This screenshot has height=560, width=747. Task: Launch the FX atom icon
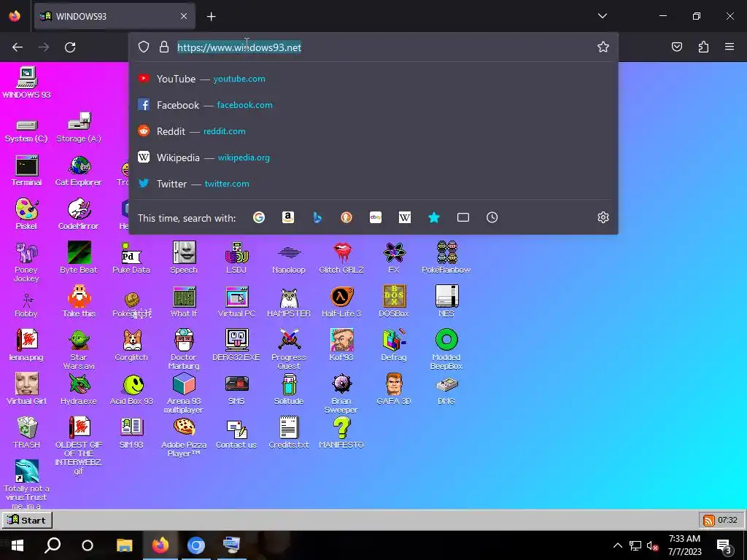(x=394, y=253)
